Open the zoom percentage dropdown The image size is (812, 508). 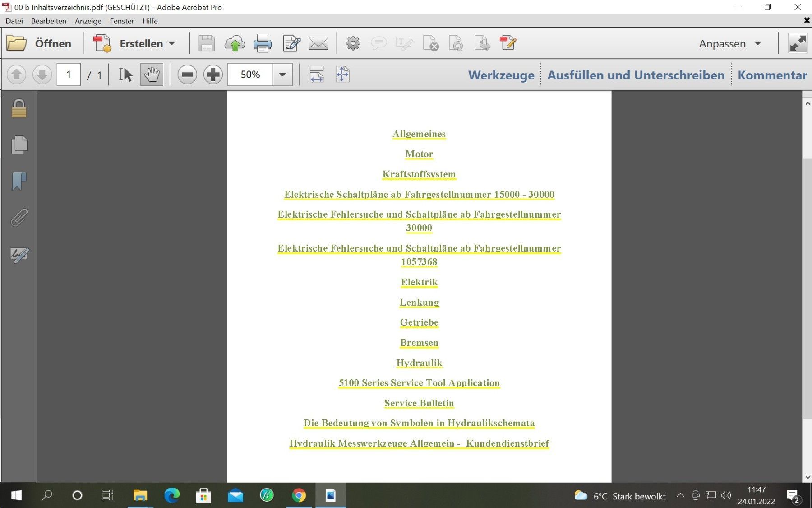tap(282, 75)
